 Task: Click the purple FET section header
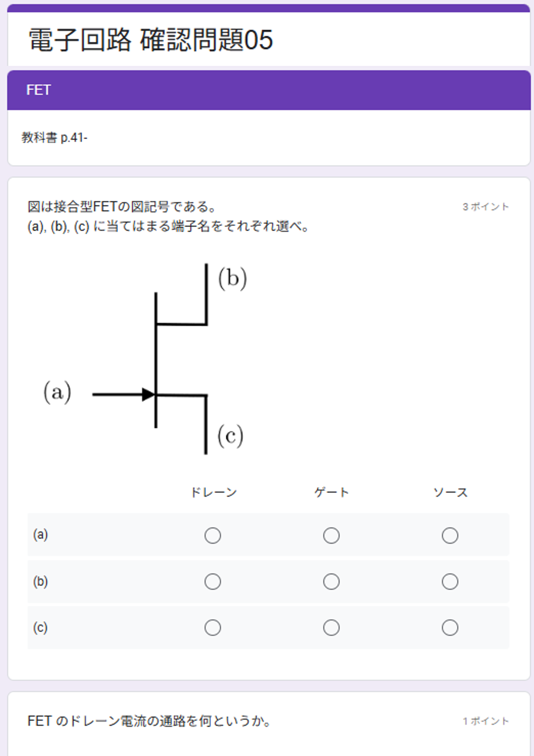269,90
